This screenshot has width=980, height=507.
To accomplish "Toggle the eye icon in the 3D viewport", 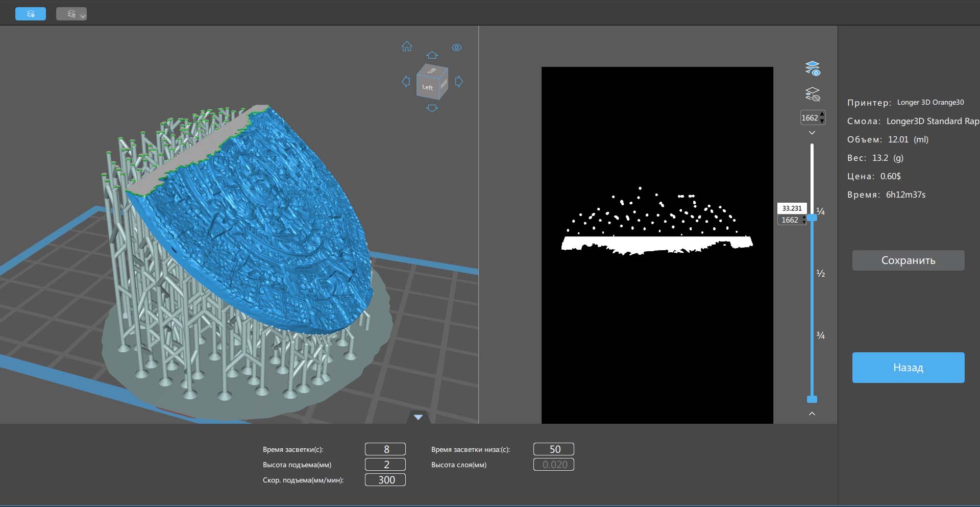I will tap(456, 47).
